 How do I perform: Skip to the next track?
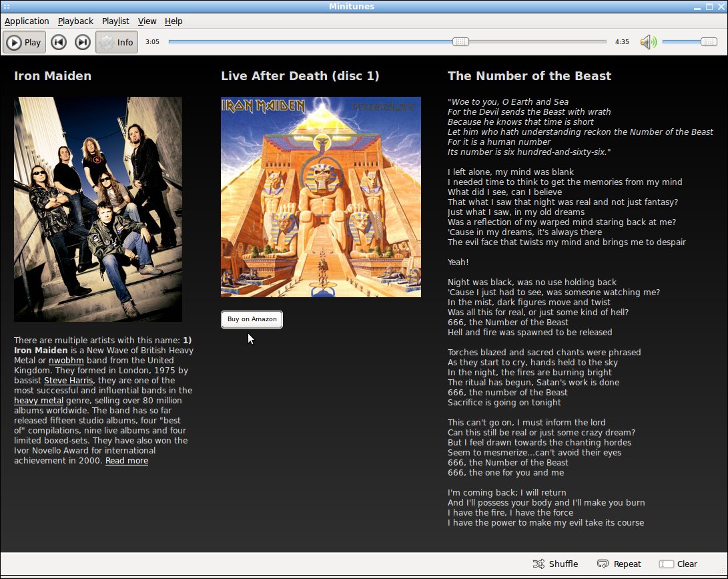(x=83, y=42)
